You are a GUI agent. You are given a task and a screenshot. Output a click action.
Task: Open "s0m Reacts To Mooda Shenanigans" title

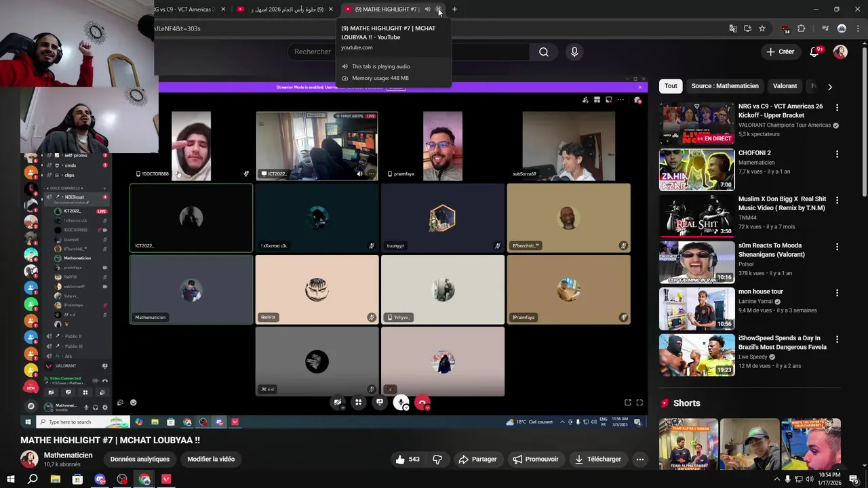tap(772, 250)
